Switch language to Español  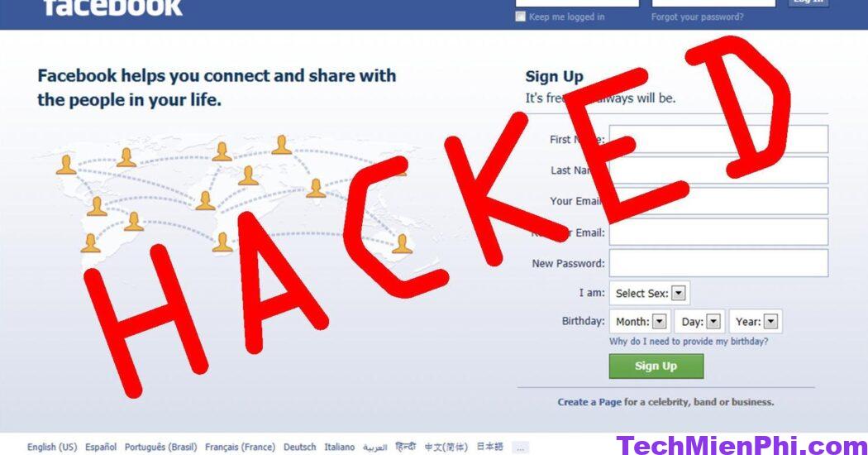pos(101,447)
